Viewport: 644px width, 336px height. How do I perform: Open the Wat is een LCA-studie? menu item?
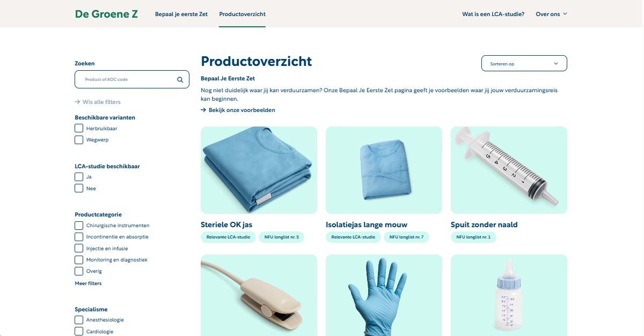[493, 14]
